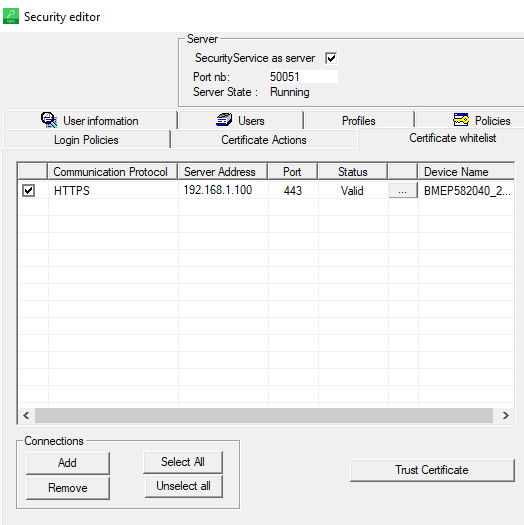Viewport: 524px width, 525px height.
Task: Open details with the ellipsis button
Action: [x=403, y=191]
